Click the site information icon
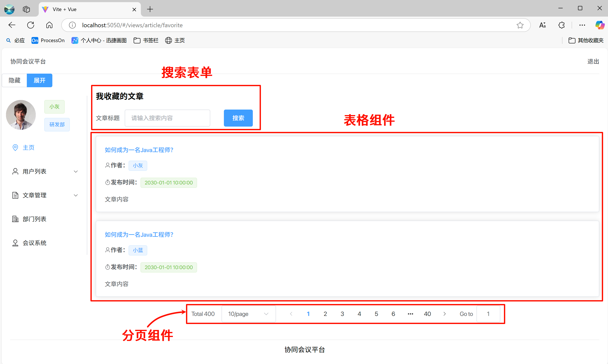The width and height of the screenshot is (608, 364). [x=72, y=25]
